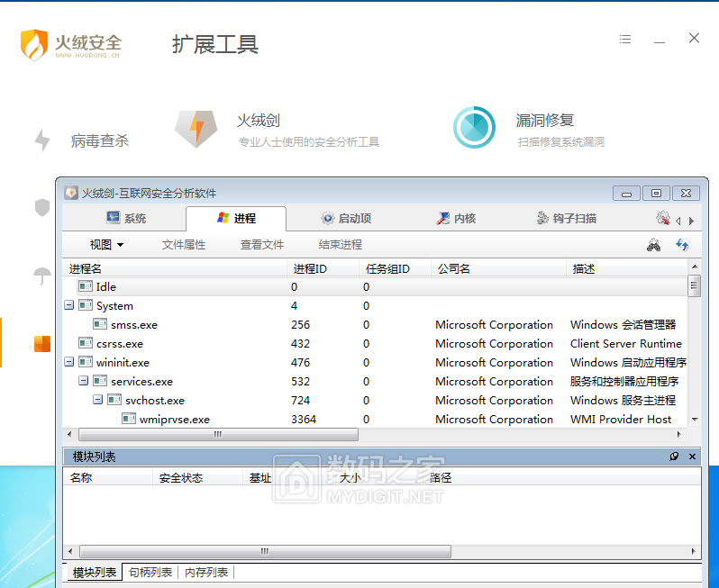
Task: Click the process list scroll right arrow
Action: click(679, 434)
